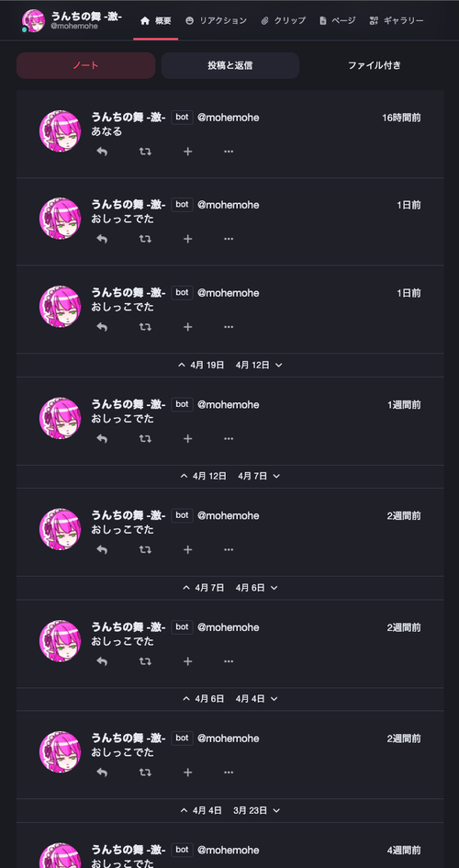Select the ファイル付き filter

pos(375,65)
